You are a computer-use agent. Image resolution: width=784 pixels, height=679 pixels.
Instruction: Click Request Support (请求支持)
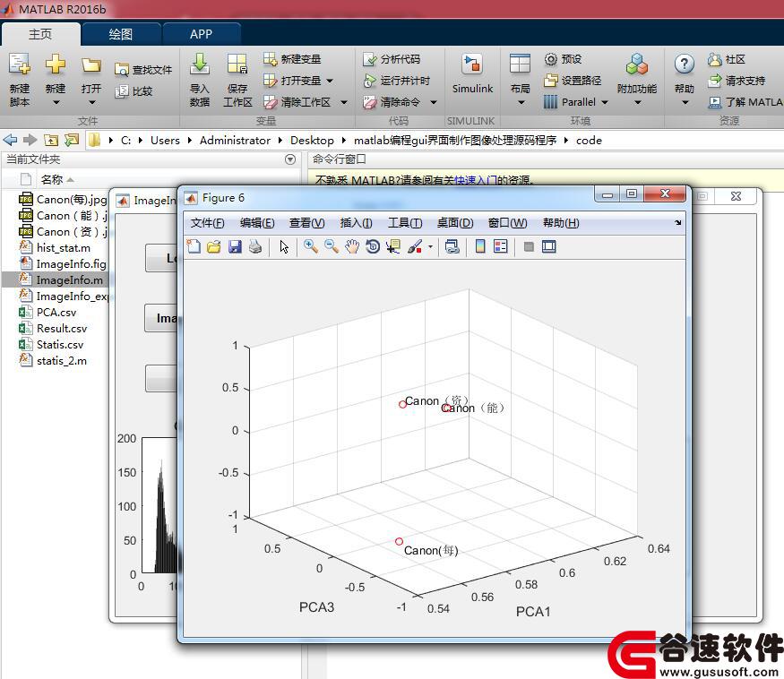(x=737, y=81)
